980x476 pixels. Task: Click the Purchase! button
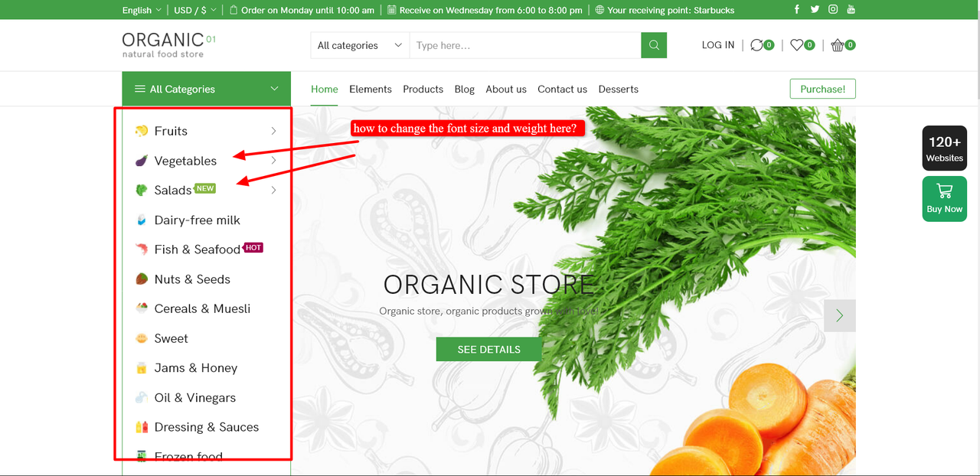pyautogui.click(x=823, y=89)
